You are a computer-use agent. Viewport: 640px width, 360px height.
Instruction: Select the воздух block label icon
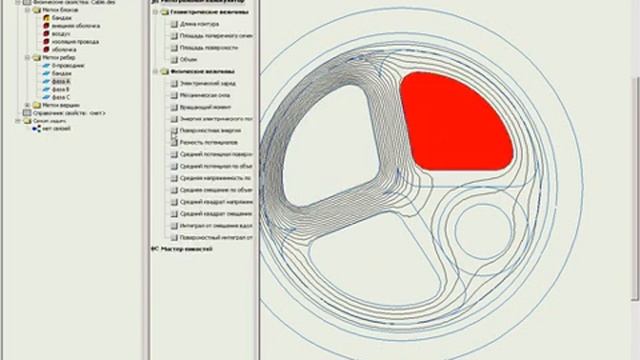tap(46, 34)
